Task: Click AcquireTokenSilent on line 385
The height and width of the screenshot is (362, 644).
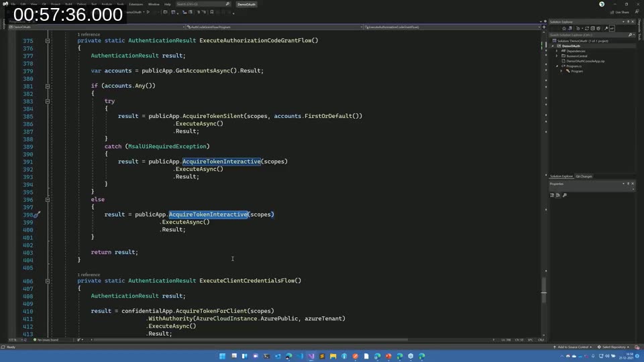Action: pyautogui.click(x=213, y=116)
